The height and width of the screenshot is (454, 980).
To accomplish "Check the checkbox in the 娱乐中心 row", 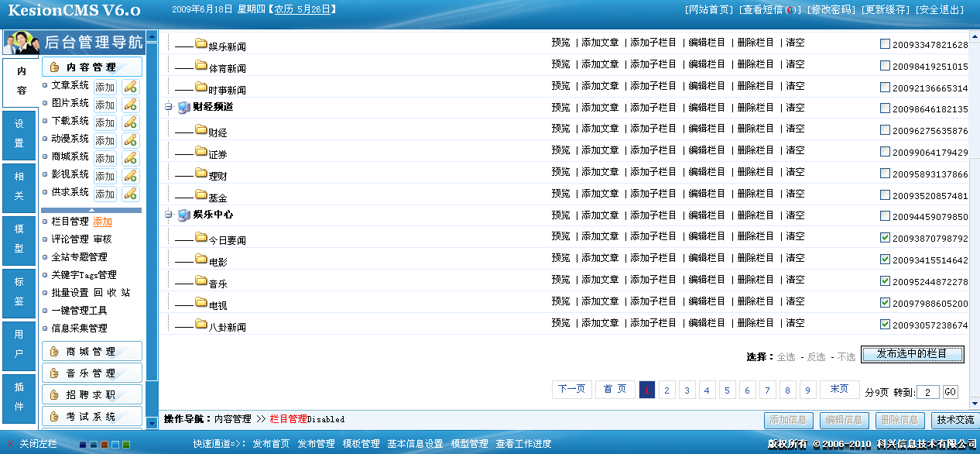I will pos(885,216).
